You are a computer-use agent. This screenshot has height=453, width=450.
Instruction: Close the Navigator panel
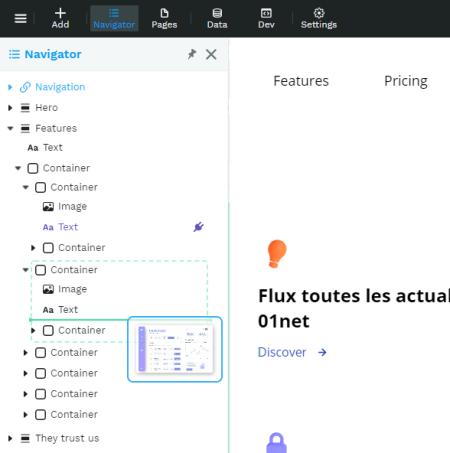click(x=211, y=54)
